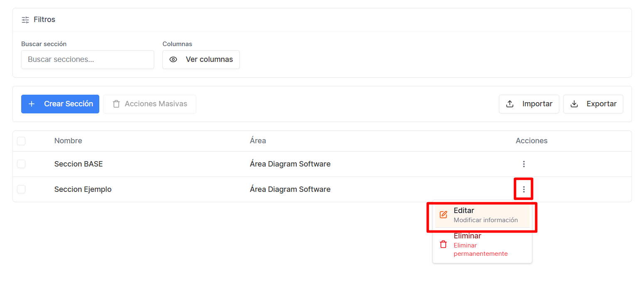The width and height of the screenshot is (644, 299).
Task: Click the plus icon on Crear Sección
Action: 32,104
